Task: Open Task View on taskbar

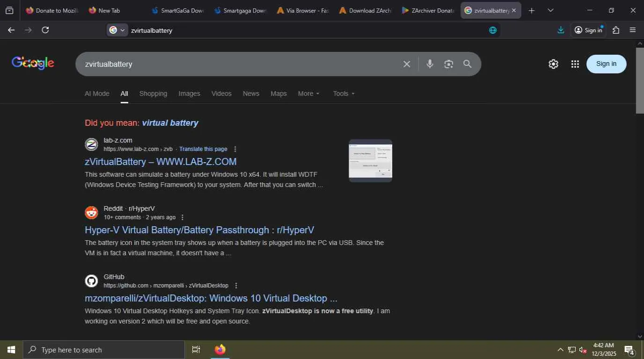Action: pos(196,350)
